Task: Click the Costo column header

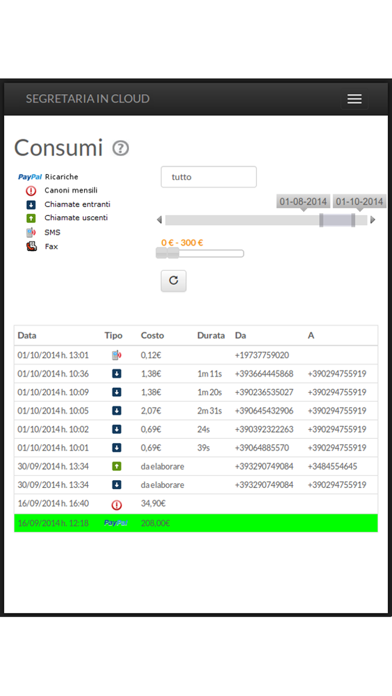Action: click(152, 336)
